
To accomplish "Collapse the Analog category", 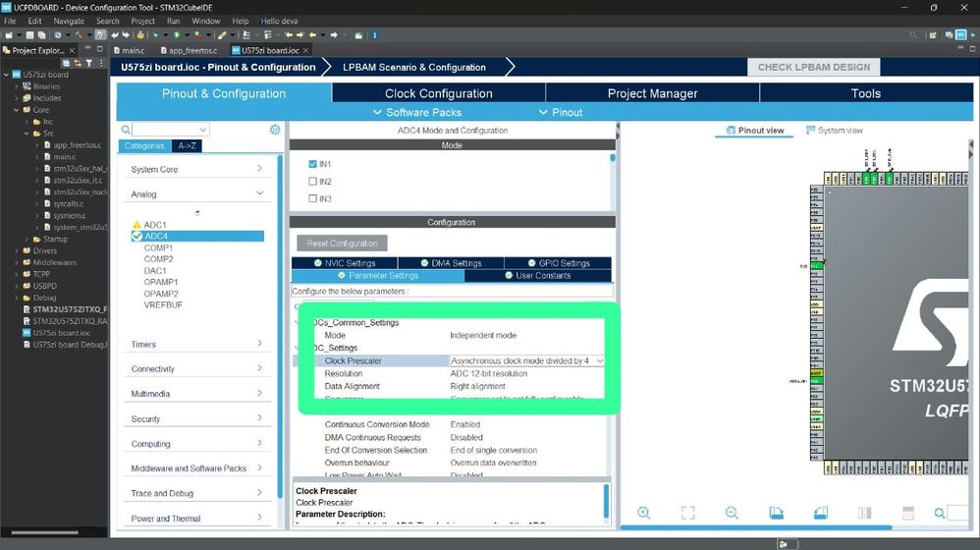I will click(x=197, y=193).
